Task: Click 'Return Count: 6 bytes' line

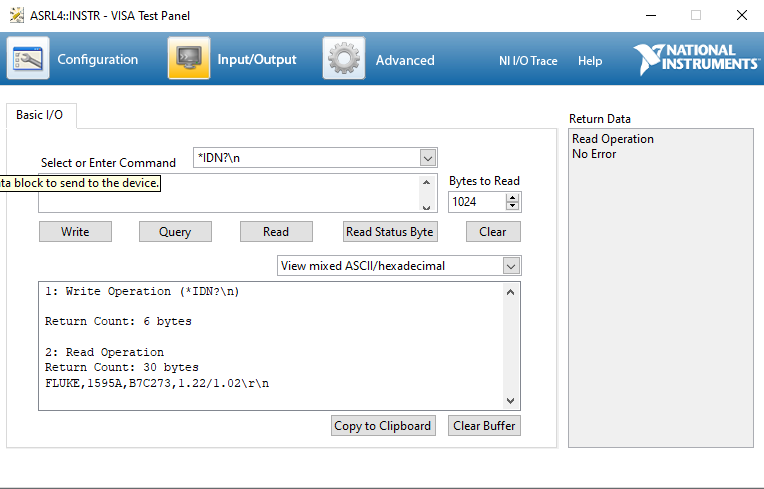Action: click(118, 321)
